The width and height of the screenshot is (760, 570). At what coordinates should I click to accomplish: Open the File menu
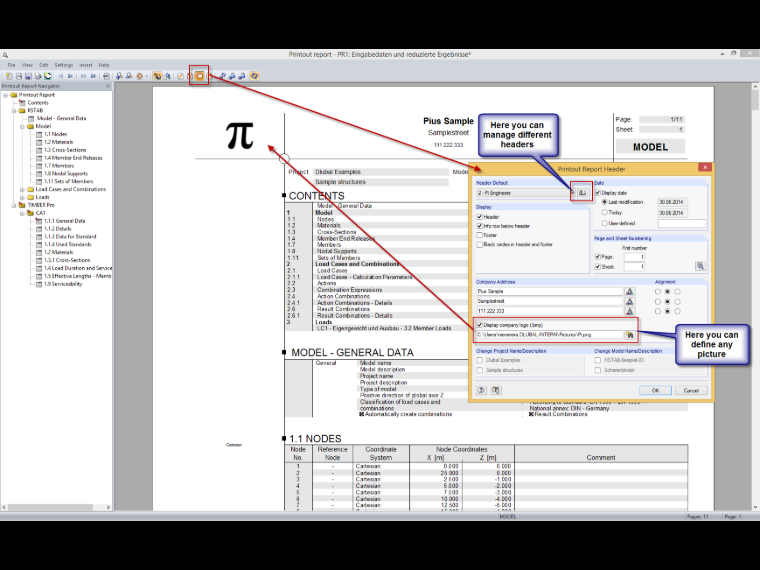pyautogui.click(x=11, y=65)
